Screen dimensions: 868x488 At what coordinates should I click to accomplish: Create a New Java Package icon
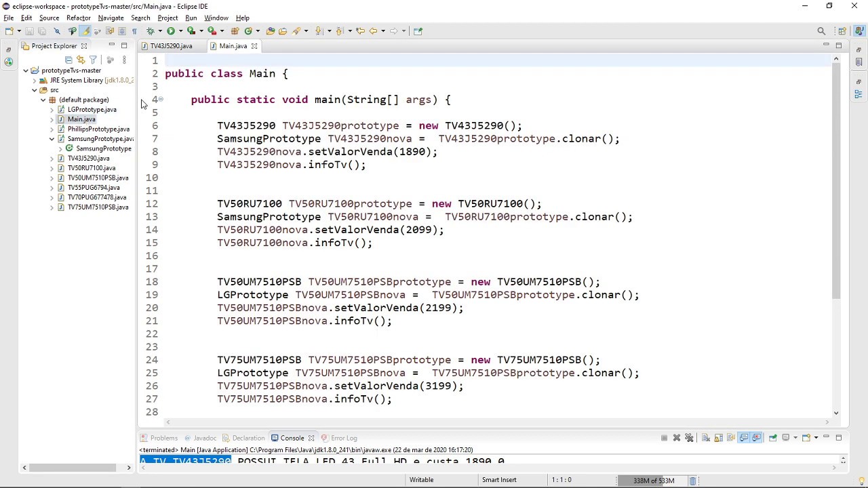pos(235,30)
